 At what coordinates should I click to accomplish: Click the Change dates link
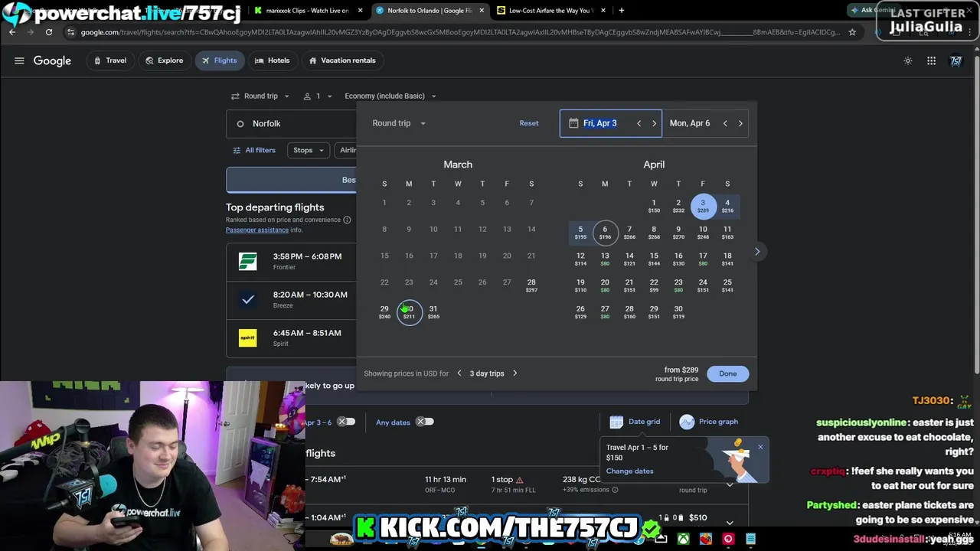629,471
